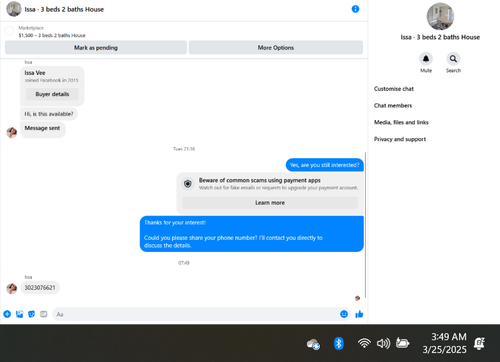500x362 pixels.
Task: Choose a sticker from the sticker icon
Action: point(32,314)
